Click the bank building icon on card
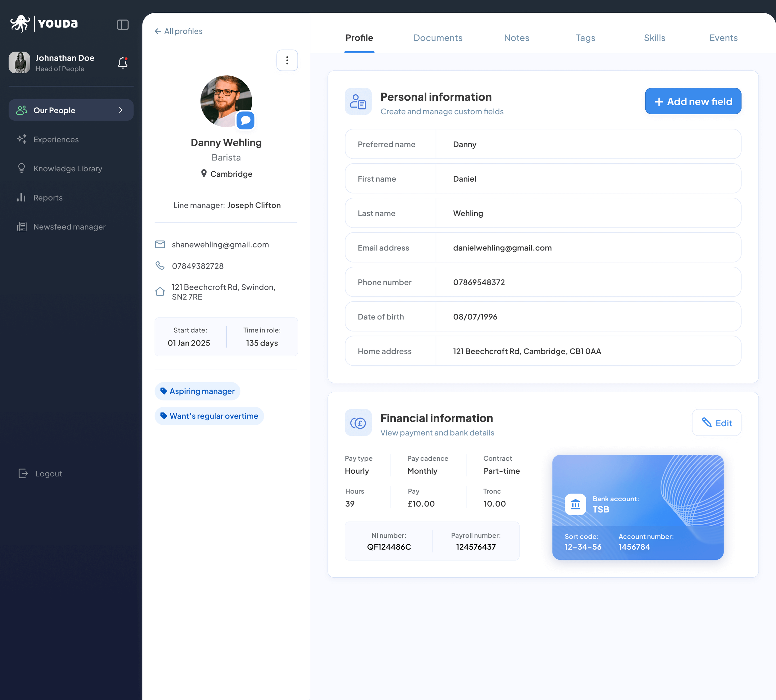Screen dimensions: 776x700 click(575, 504)
